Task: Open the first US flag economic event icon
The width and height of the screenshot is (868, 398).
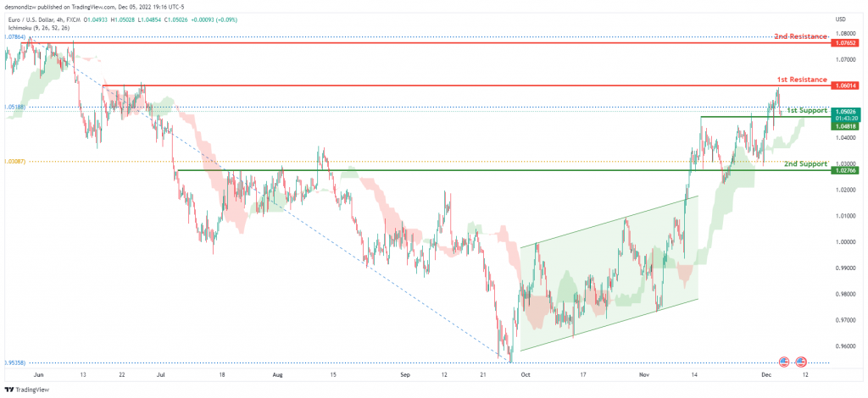Action: pos(784,362)
